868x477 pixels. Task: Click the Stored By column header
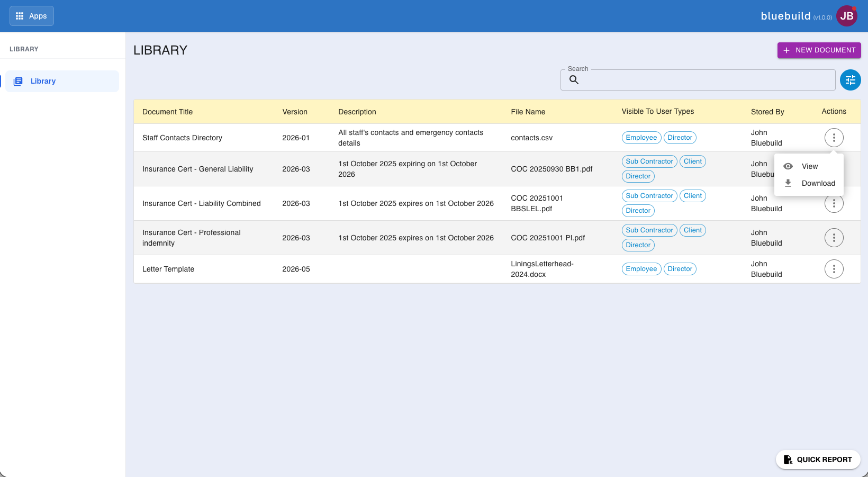[767, 112]
